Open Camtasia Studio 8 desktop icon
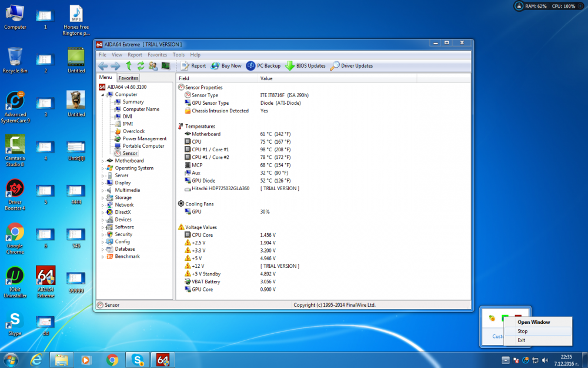 [x=15, y=151]
